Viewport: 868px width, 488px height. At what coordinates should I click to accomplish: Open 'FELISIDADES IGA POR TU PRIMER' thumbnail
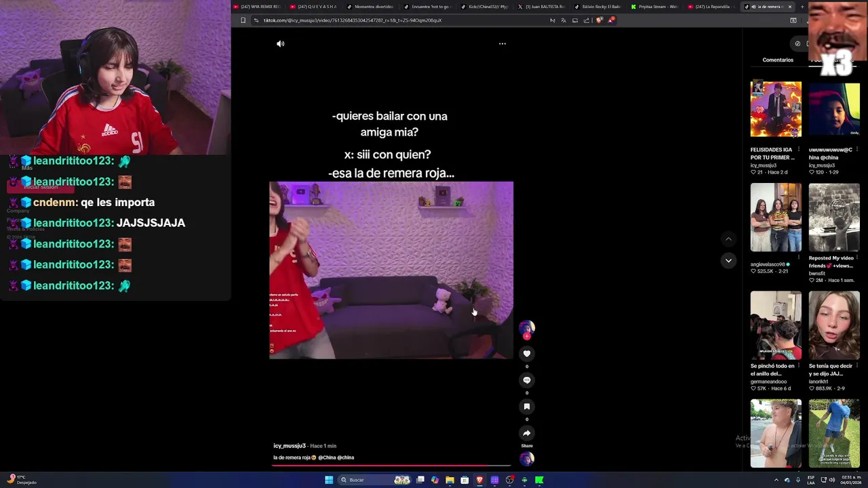coord(776,110)
